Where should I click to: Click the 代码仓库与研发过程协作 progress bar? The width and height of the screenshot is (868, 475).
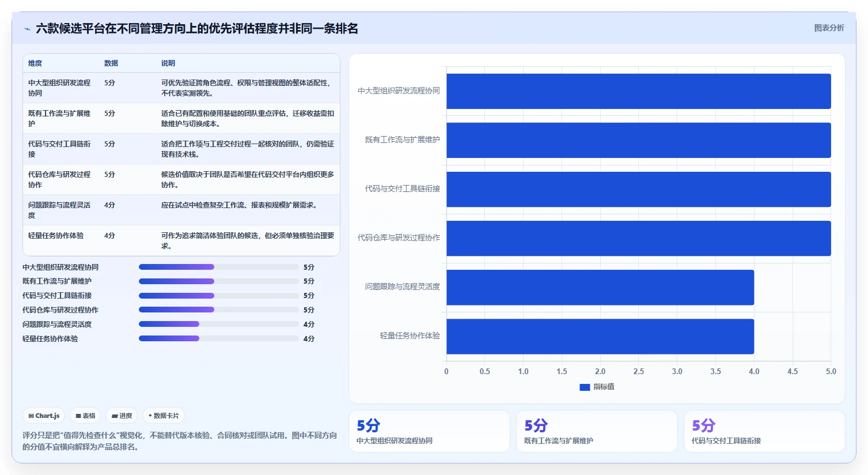coord(219,310)
